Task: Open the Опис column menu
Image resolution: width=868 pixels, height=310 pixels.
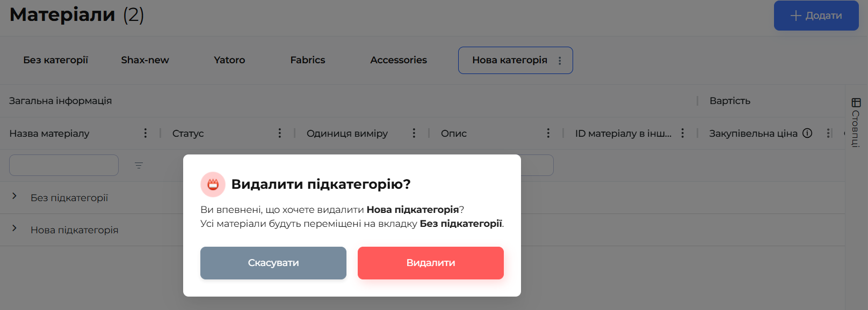Action: point(548,133)
